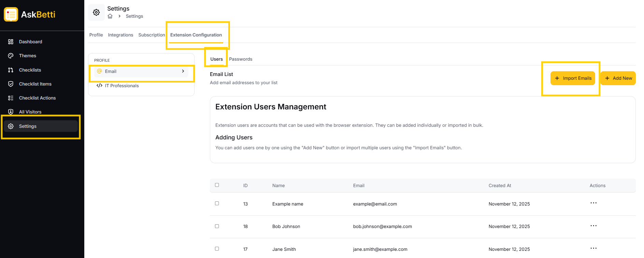The height and width of the screenshot is (258, 644).
Task: Click the Email List heading
Action: coord(221,74)
